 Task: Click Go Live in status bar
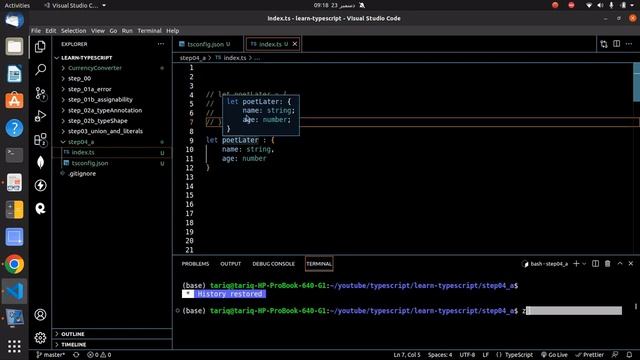click(554, 355)
